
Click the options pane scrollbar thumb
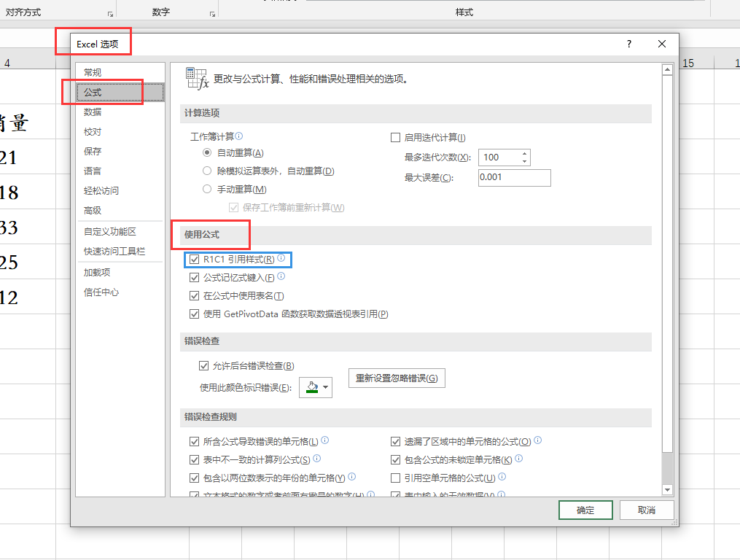(x=667, y=264)
